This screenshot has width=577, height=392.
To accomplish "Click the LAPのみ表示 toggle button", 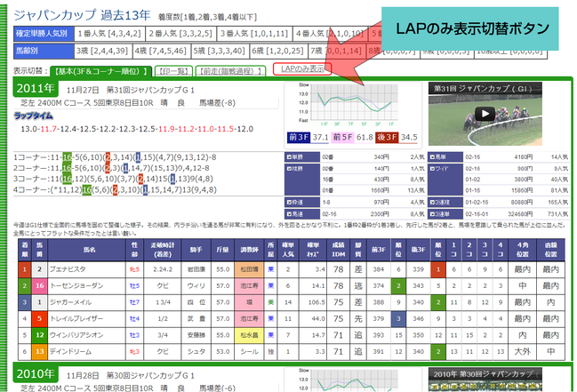I will pos(302,68).
